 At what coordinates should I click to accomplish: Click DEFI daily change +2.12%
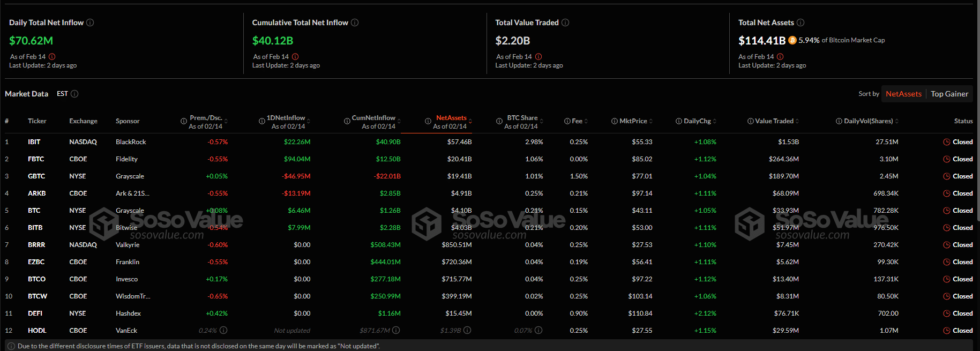[x=705, y=313]
